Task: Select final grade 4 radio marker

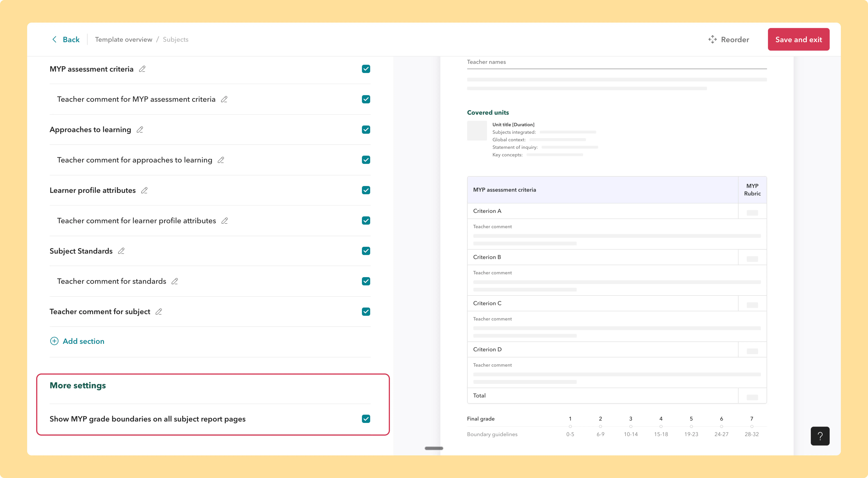Action: 661,426
